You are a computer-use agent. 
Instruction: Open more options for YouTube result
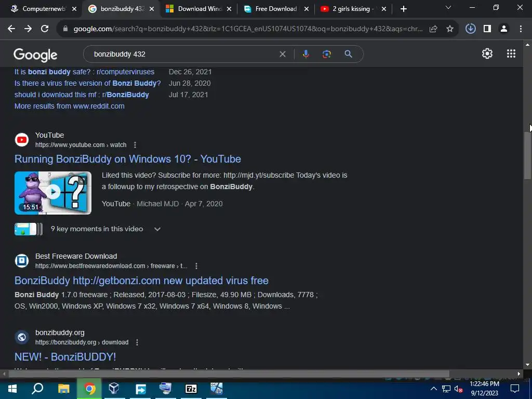[x=135, y=145]
